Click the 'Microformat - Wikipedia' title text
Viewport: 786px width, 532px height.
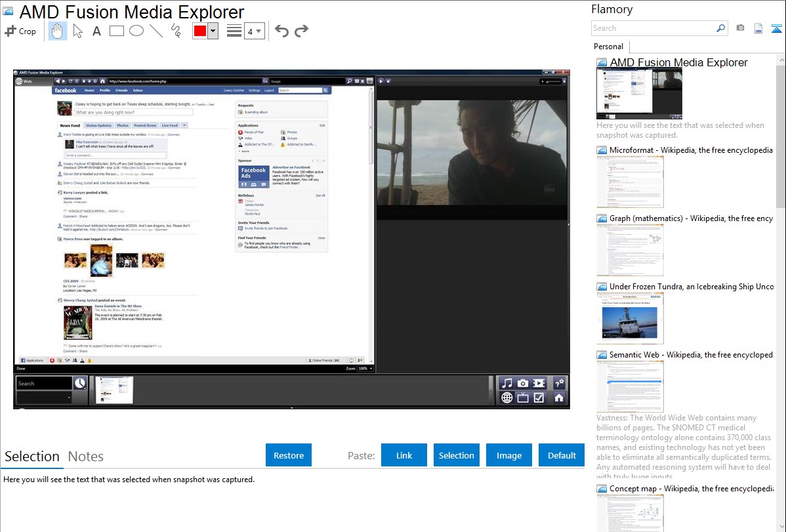(692, 150)
